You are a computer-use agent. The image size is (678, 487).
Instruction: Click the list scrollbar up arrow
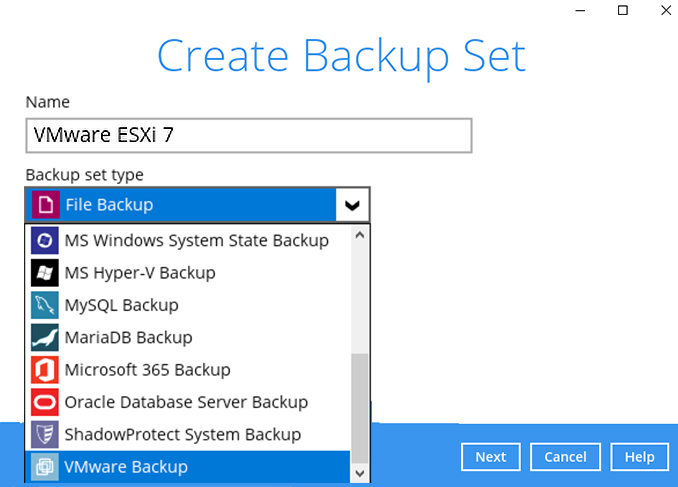(360, 235)
